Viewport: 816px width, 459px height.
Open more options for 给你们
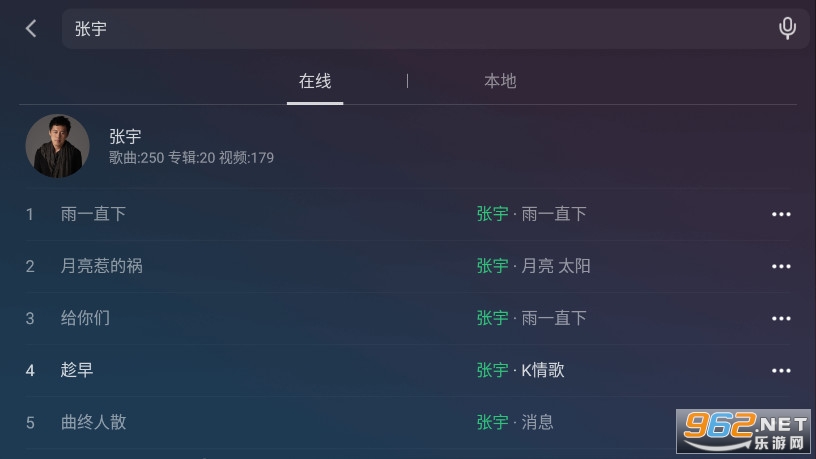pos(781,318)
